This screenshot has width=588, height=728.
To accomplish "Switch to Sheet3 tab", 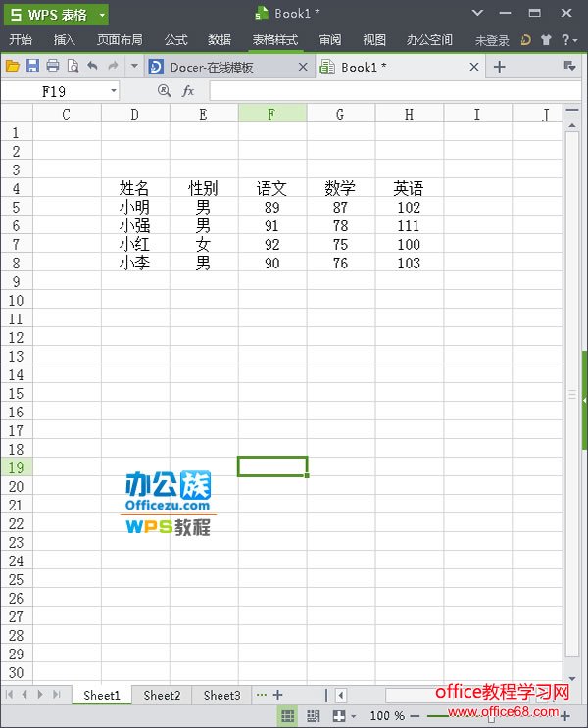I will coord(221,695).
